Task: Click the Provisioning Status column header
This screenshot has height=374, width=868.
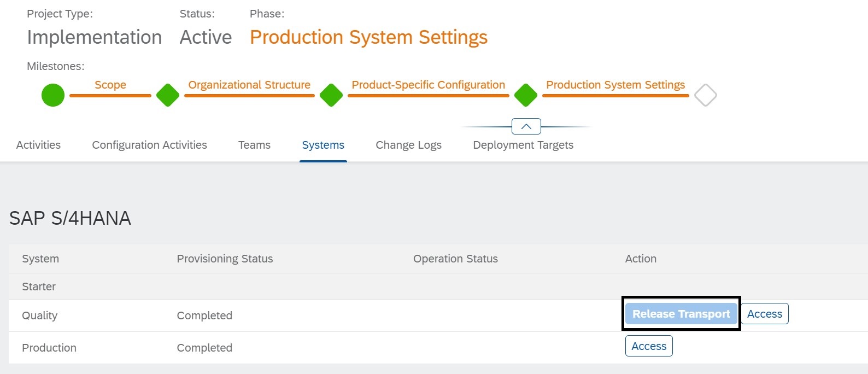Action: [225, 259]
